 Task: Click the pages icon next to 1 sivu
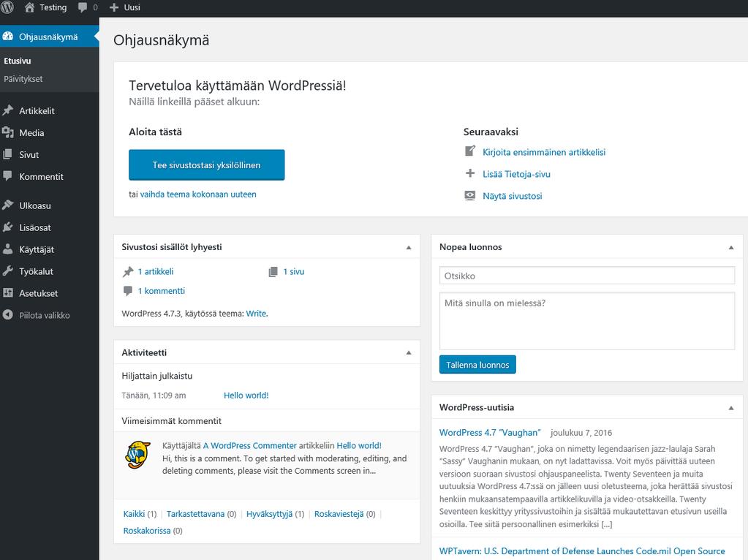click(x=273, y=272)
